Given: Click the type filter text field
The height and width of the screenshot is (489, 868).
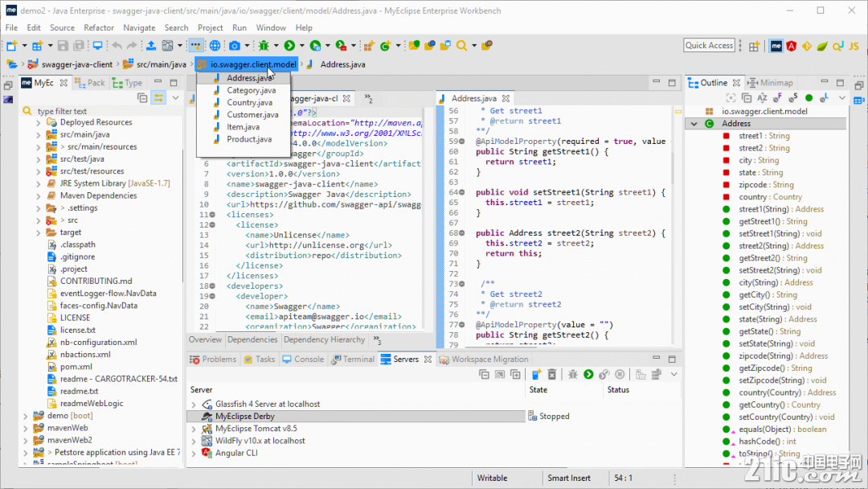Looking at the screenshot, I should tap(105, 111).
